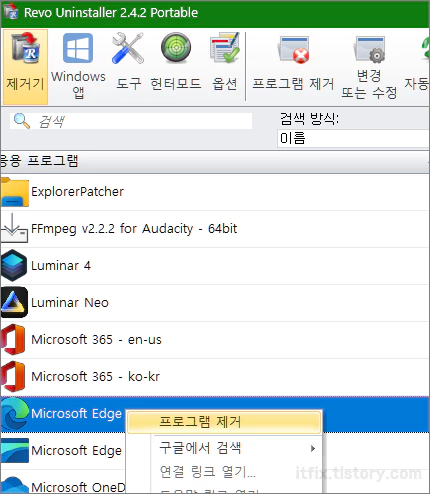Image resolution: width=430 pixels, height=494 pixels.
Task: Click the FFmpeg v2.2.2 for Audacity text
Action: coord(134,229)
